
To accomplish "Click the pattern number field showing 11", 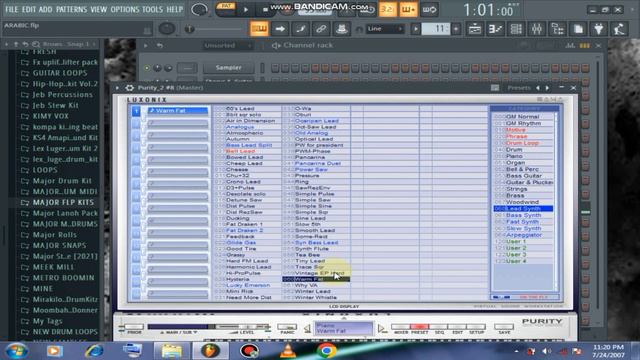I will (x=436, y=29).
